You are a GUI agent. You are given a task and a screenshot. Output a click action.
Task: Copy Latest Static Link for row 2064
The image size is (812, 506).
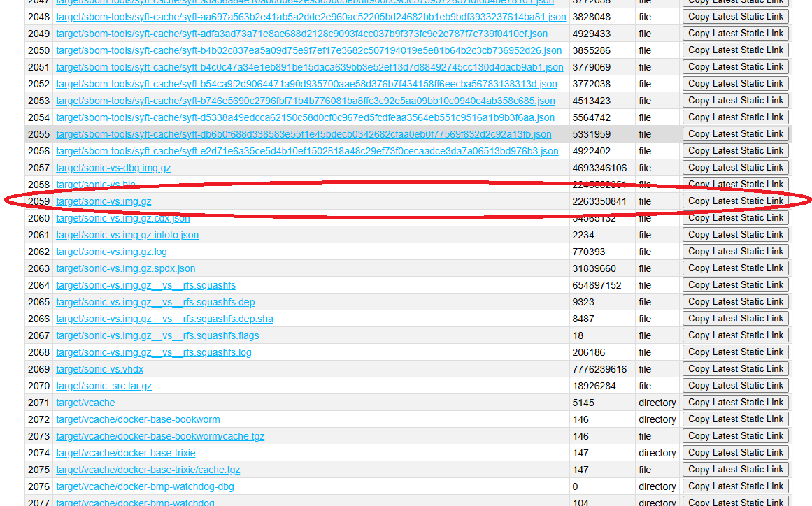(x=735, y=284)
